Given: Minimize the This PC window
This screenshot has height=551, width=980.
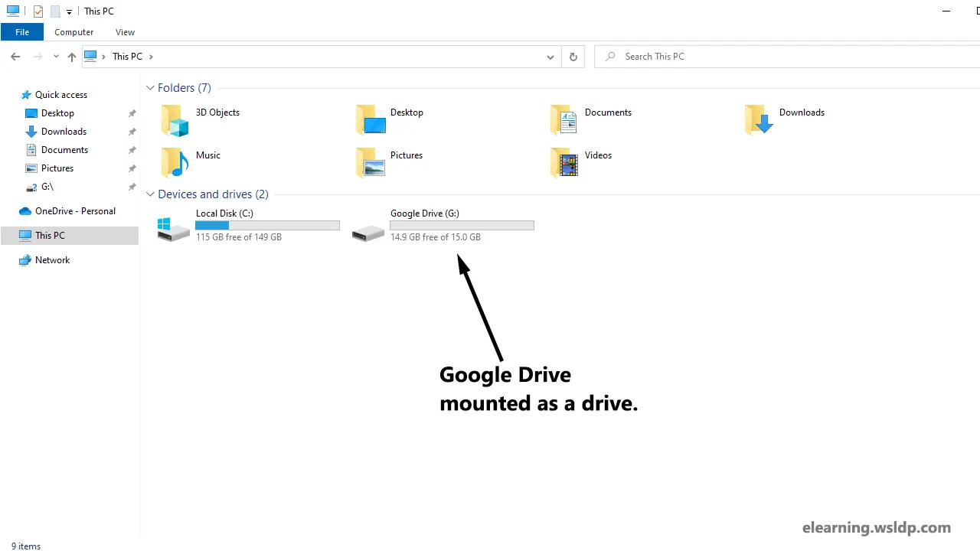Looking at the screenshot, I should [x=947, y=11].
